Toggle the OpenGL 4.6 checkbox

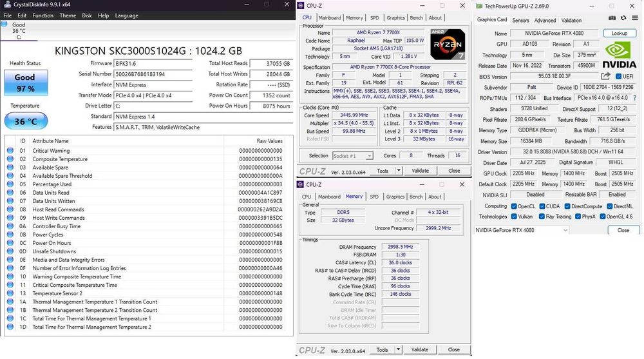pos(603,217)
